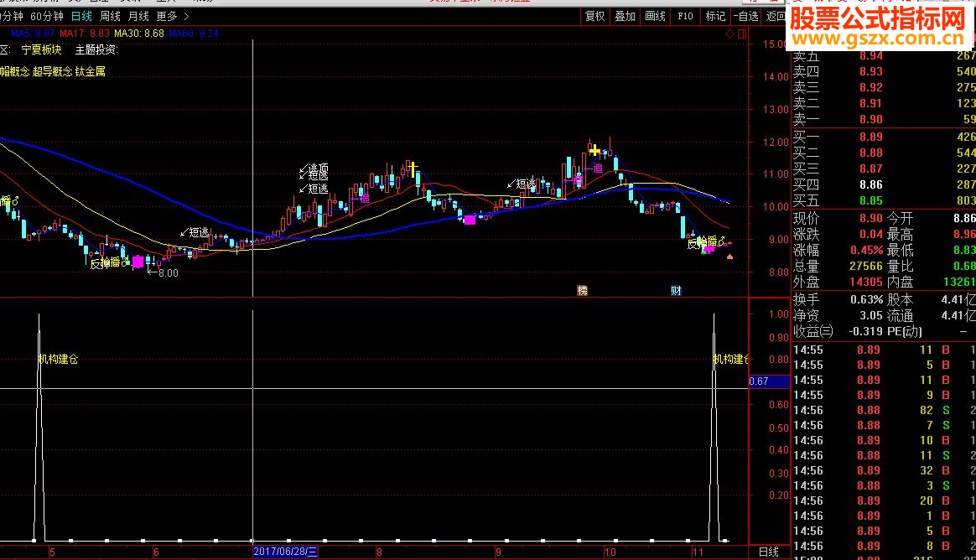Click the 主题投资 label
This screenshot has height=560, width=976.
(96, 49)
